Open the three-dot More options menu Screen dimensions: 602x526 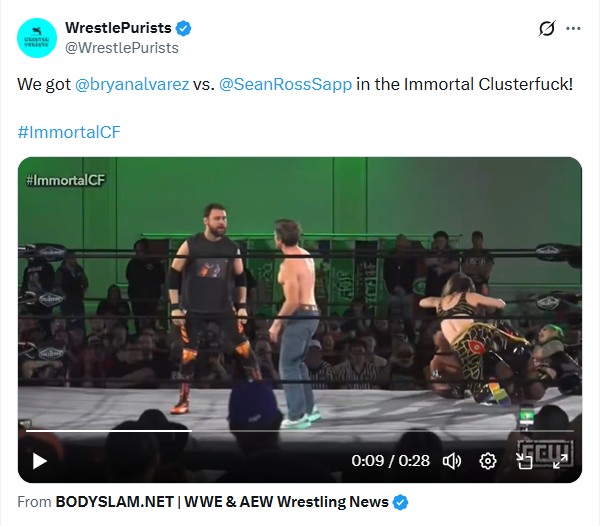(573, 28)
